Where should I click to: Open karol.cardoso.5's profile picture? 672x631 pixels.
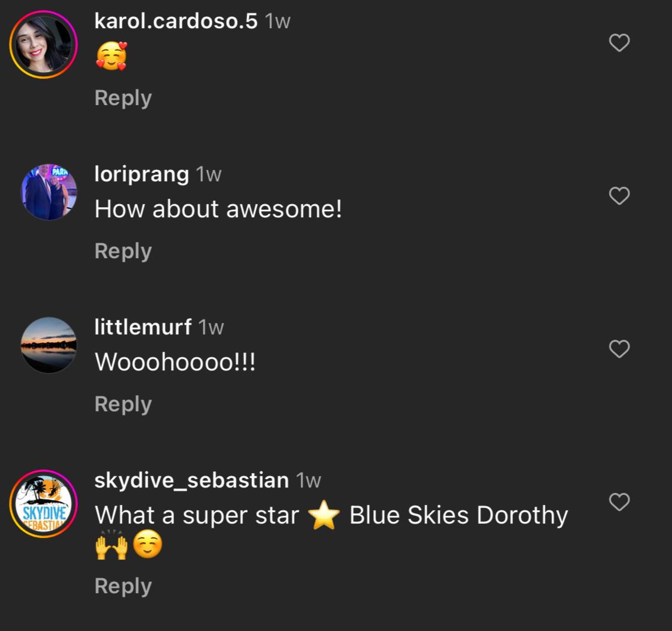coord(43,44)
